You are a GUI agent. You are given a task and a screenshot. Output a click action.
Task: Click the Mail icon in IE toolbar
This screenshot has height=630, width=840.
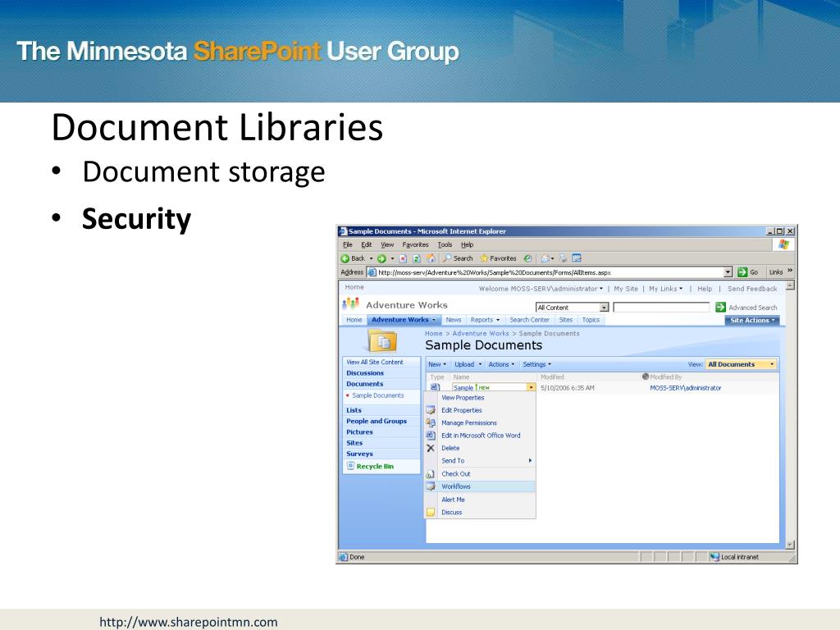(545, 258)
